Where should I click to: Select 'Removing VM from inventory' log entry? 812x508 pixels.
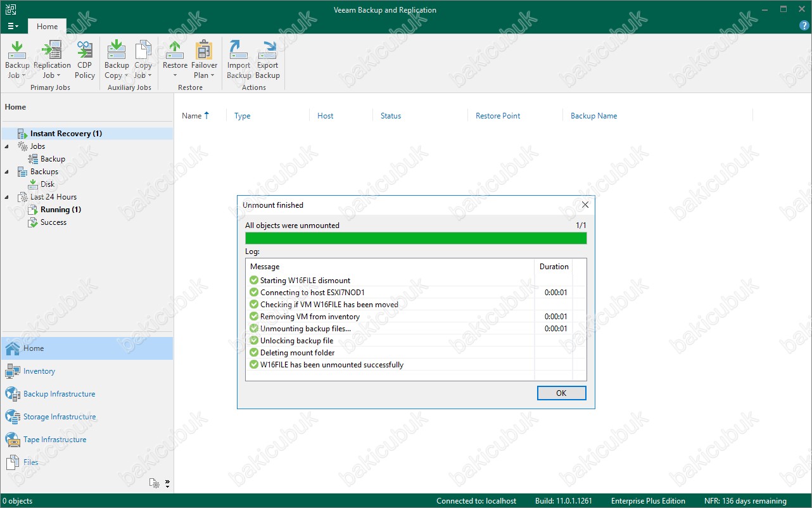click(416, 317)
